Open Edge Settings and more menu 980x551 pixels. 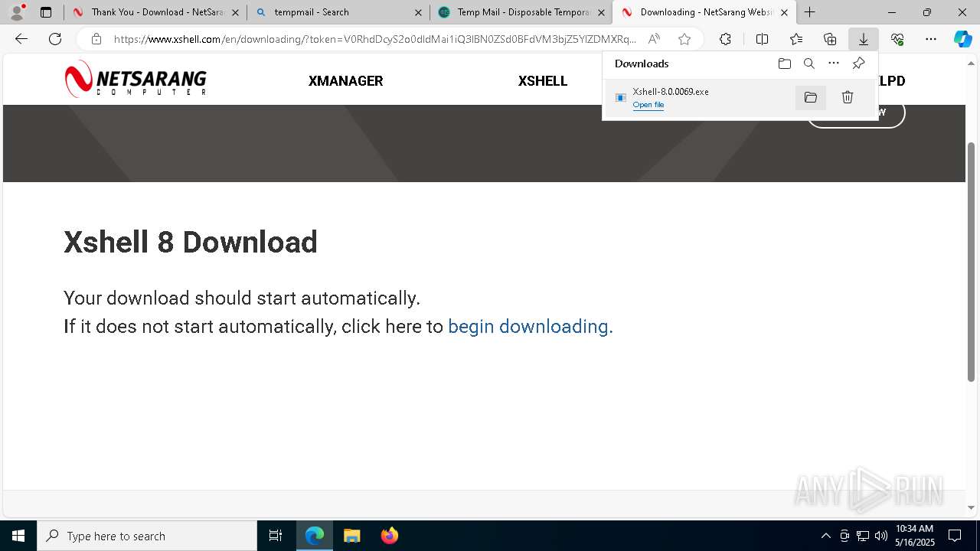(x=931, y=39)
